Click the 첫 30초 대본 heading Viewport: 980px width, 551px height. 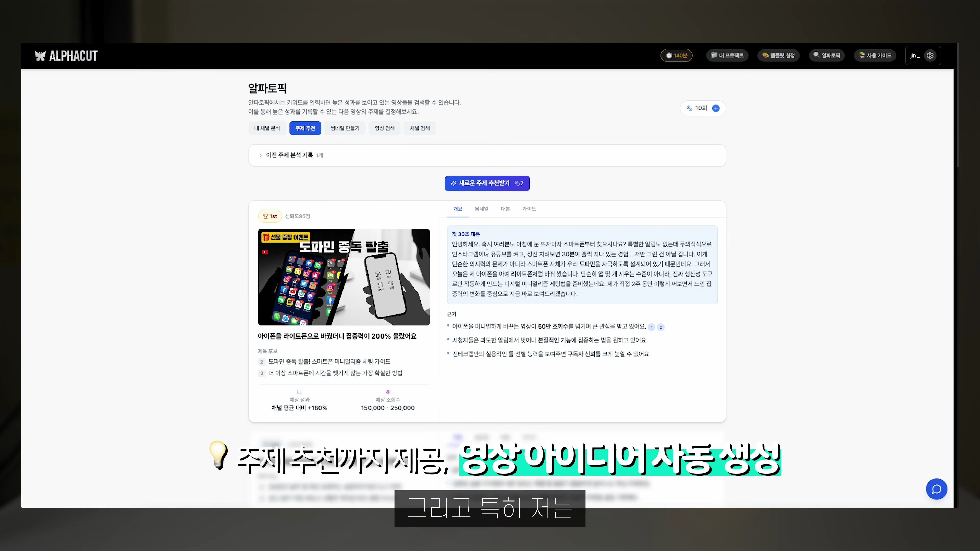(x=466, y=234)
